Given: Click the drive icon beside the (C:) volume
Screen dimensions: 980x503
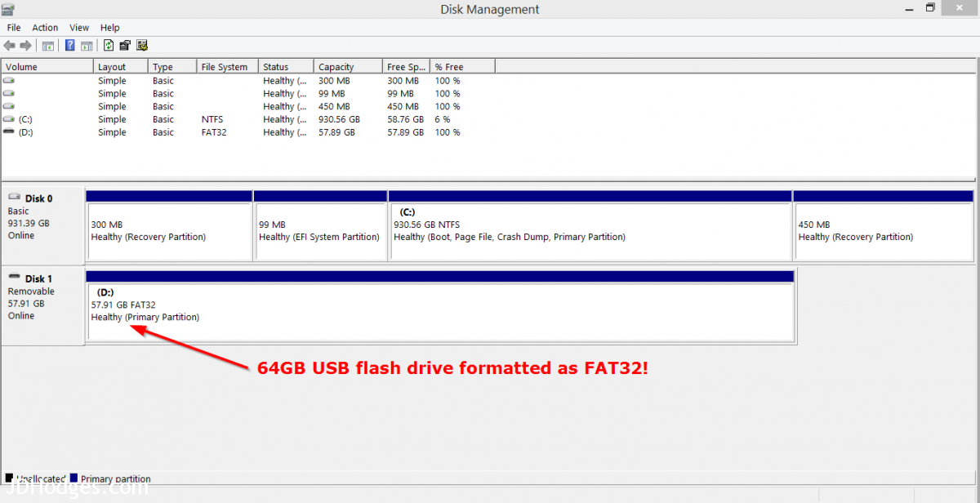Looking at the screenshot, I should click(x=8, y=119).
